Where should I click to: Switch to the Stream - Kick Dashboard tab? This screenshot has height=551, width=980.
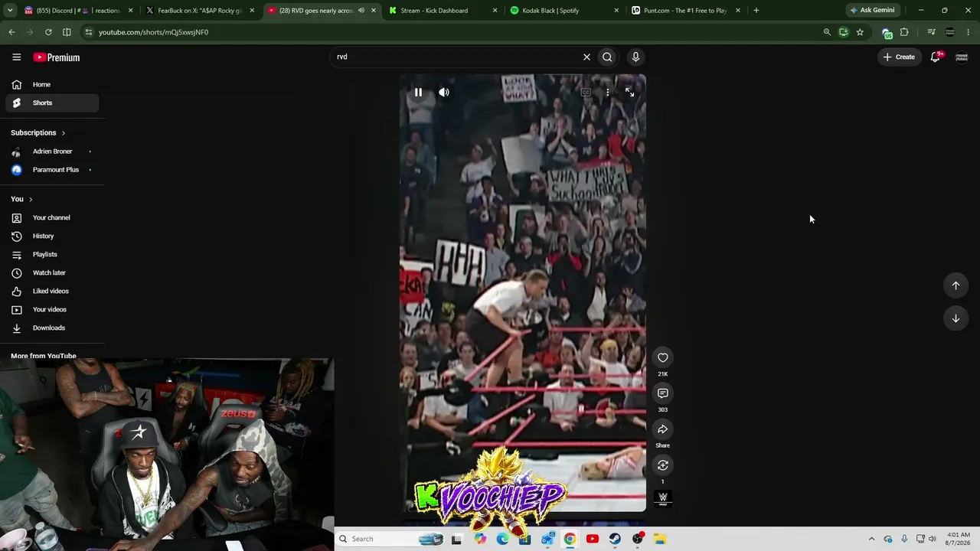coord(443,11)
